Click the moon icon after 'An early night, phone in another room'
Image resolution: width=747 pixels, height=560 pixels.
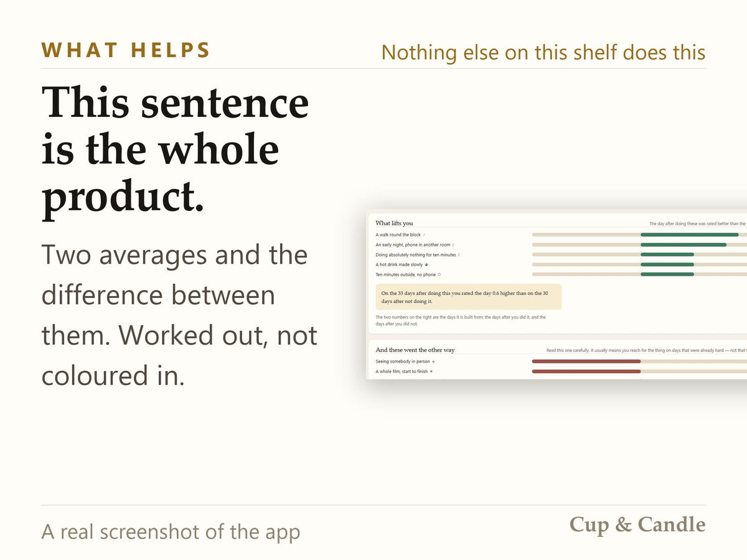[453, 245]
